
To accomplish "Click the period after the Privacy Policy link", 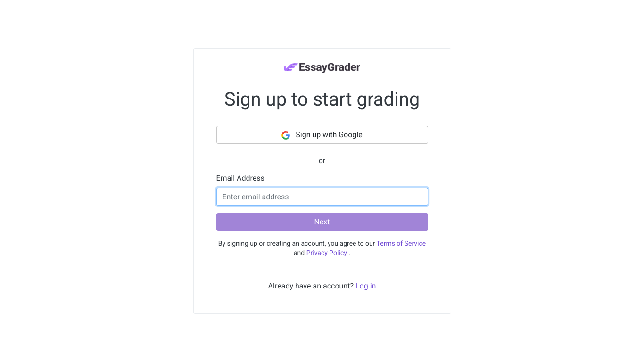I will pyautogui.click(x=349, y=253).
